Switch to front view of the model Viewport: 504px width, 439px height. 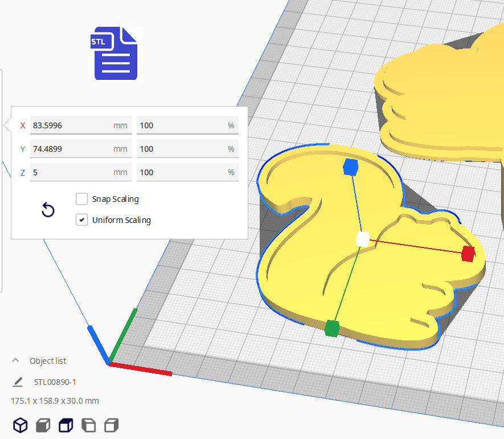point(43,425)
